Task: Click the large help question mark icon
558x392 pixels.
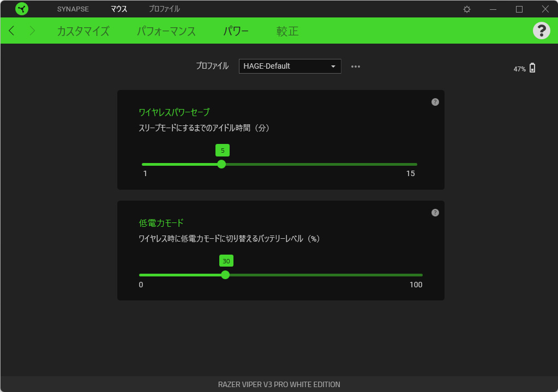Action: point(541,31)
